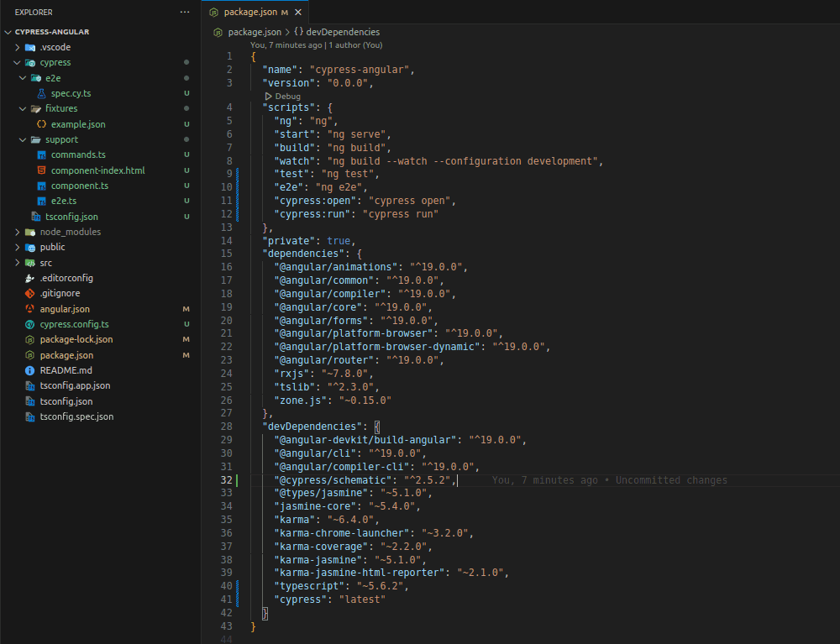Click the "watch" script line
Image resolution: width=840 pixels, height=644 pixels.
(438, 161)
